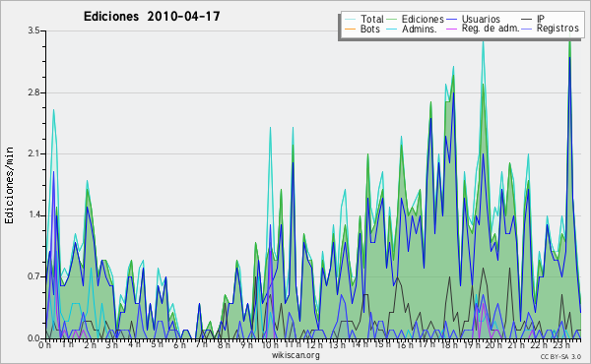Click the cyan Total legend line swatch

tap(350, 20)
